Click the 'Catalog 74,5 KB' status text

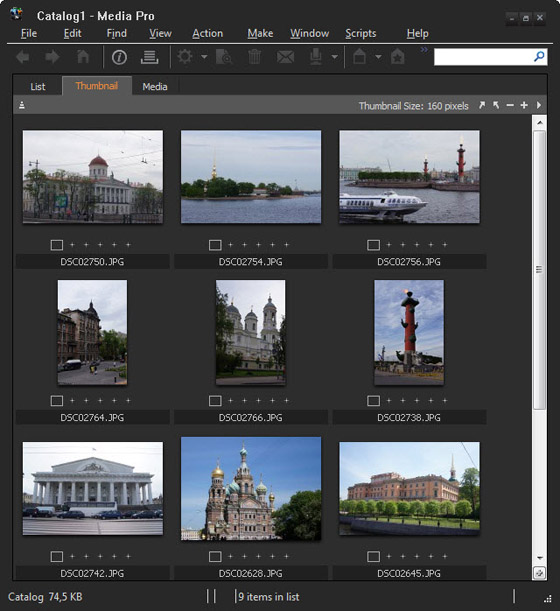click(45, 597)
